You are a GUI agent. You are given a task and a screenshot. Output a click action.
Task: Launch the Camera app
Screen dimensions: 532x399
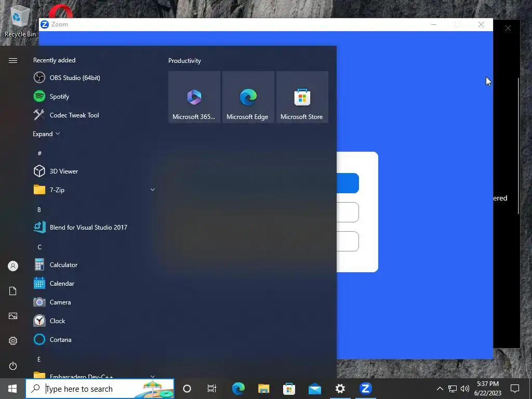(x=95, y=302)
